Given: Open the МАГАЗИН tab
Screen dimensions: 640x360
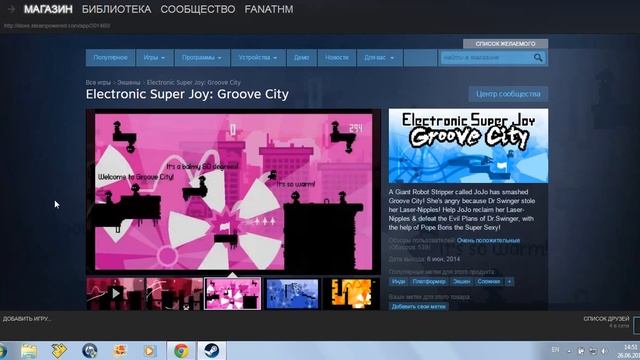Looking at the screenshot, I should click(x=48, y=9).
